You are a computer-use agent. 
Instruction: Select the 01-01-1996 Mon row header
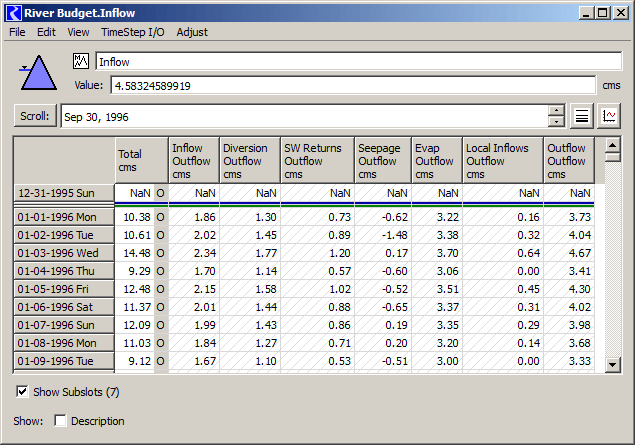coord(64,217)
